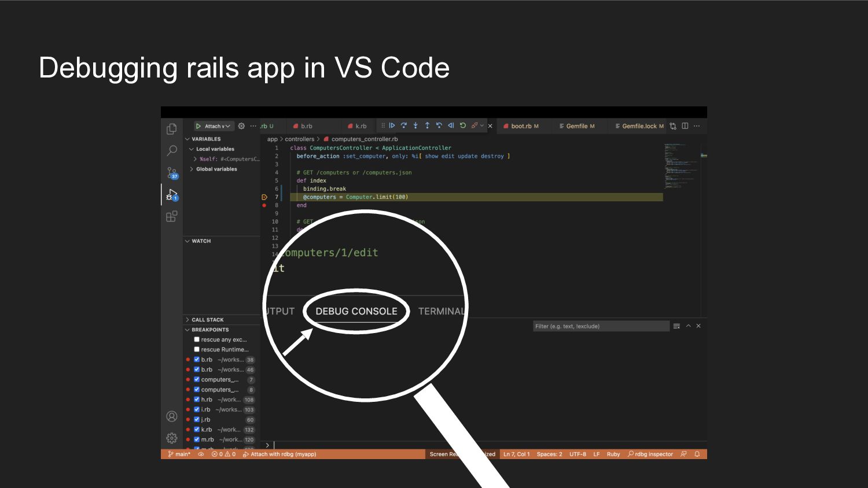Viewport: 868px width, 488px height.
Task: Disable k.rb breakpoint at line 132
Action: pos(197,430)
